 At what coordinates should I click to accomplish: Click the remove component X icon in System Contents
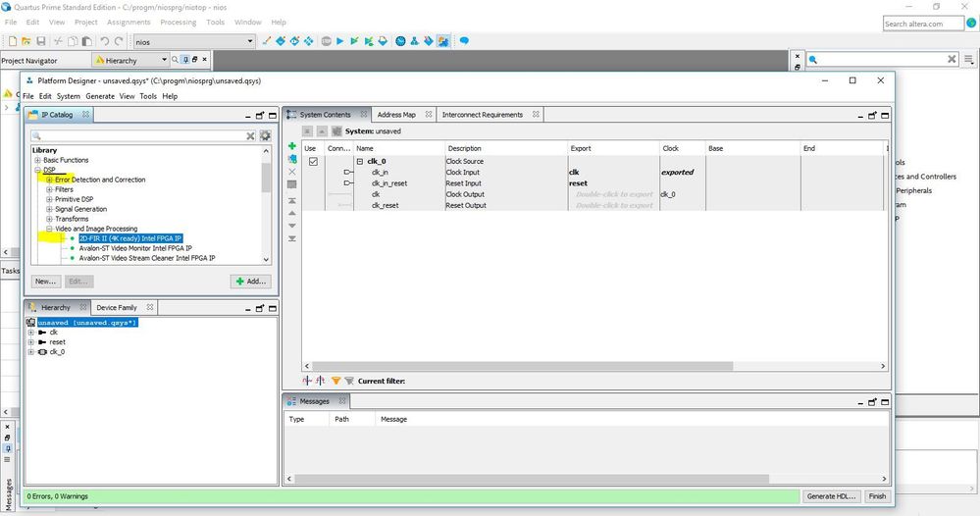tap(291, 171)
